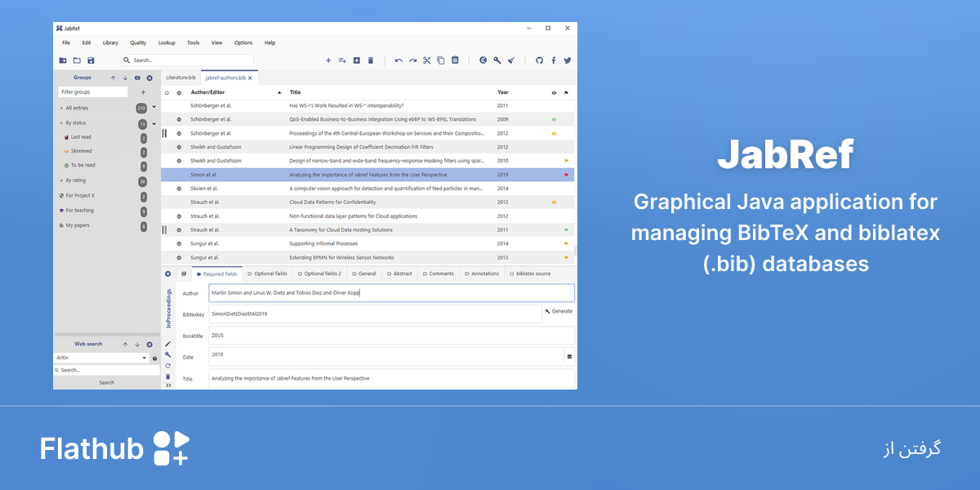Select the Skoien et al. table row
Viewport: 980px width, 490px height.
[367, 188]
